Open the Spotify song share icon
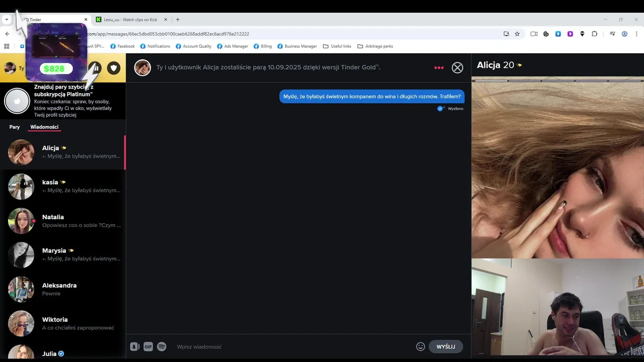This screenshot has height=362, width=644. [162, 346]
